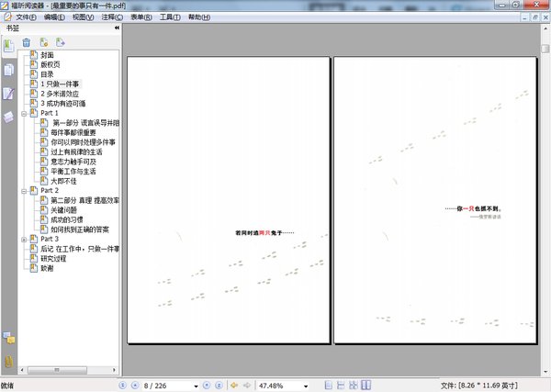Expand the Part 3 tree node
The width and height of the screenshot is (551, 392).
(x=24, y=240)
